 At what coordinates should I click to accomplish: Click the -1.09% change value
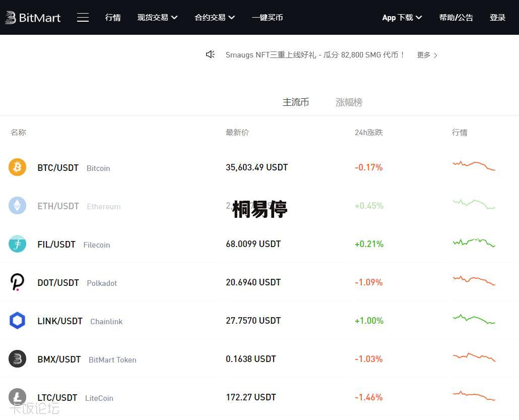pos(369,282)
